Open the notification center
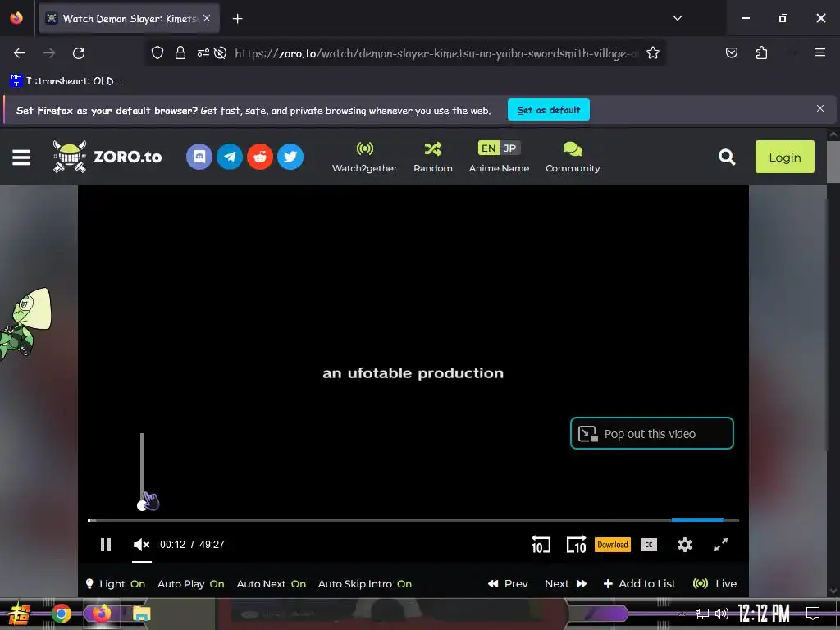This screenshot has width=840, height=630. (813, 614)
